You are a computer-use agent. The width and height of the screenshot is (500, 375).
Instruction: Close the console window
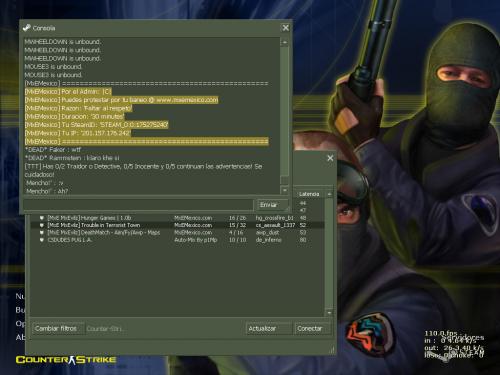pyautogui.click(x=286, y=28)
